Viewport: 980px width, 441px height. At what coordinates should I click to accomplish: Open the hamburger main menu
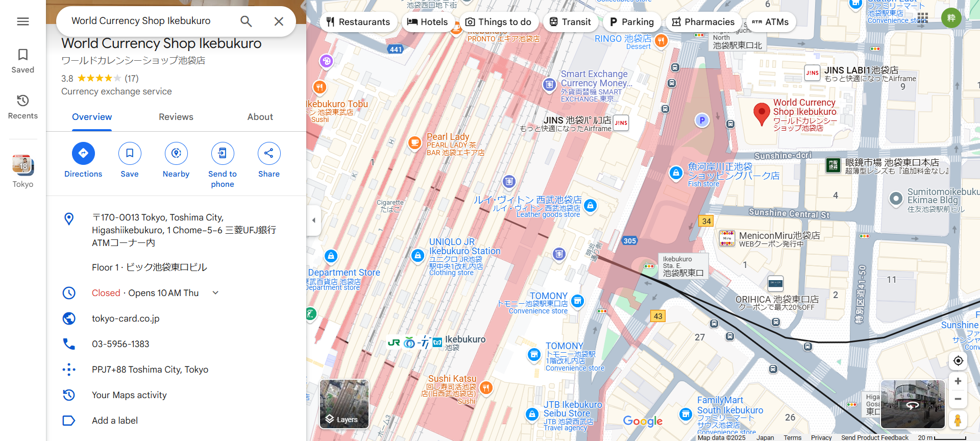coord(23,21)
